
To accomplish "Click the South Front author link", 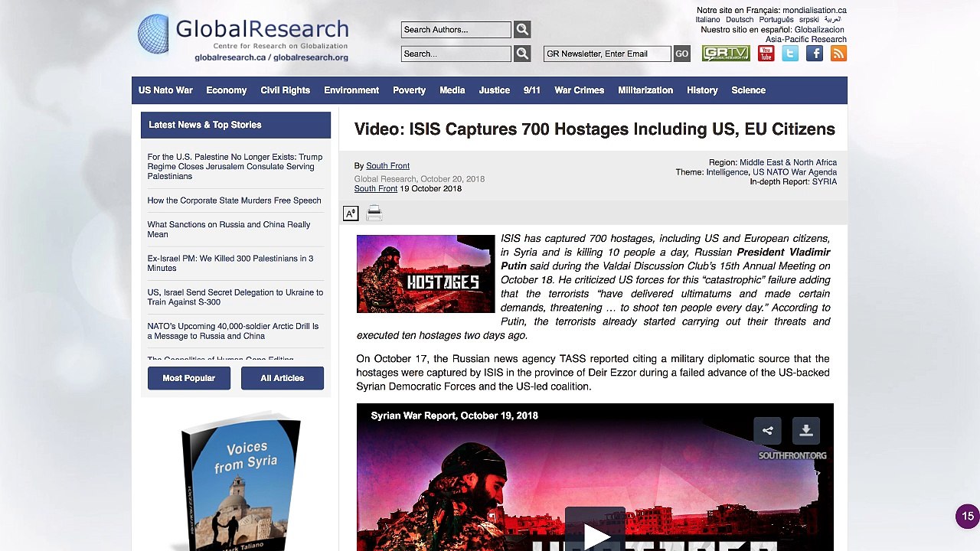I will click(x=387, y=166).
